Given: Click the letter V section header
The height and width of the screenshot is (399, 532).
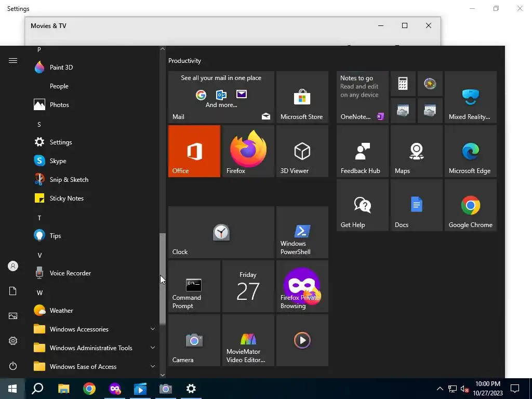Looking at the screenshot, I should point(39,255).
